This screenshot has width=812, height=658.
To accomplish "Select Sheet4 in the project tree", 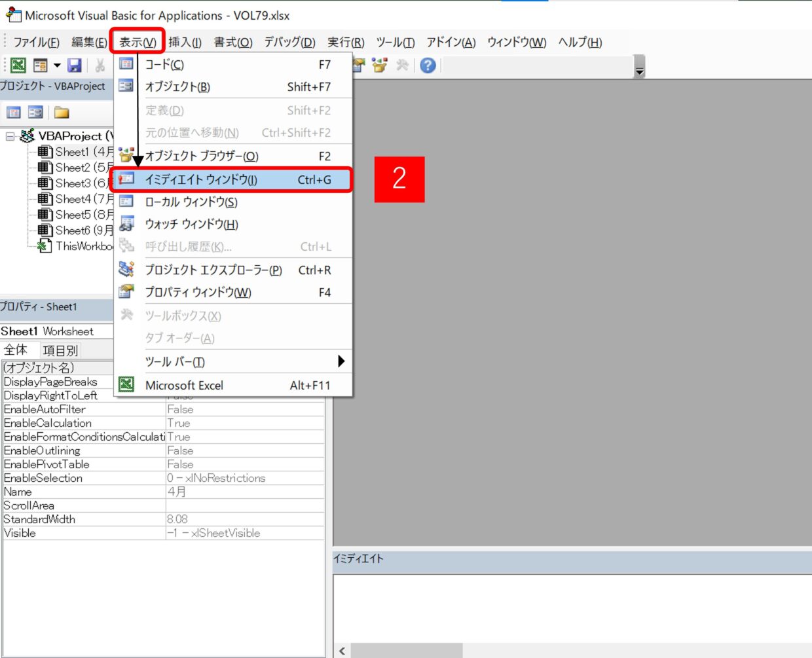I will pyautogui.click(x=76, y=199).
